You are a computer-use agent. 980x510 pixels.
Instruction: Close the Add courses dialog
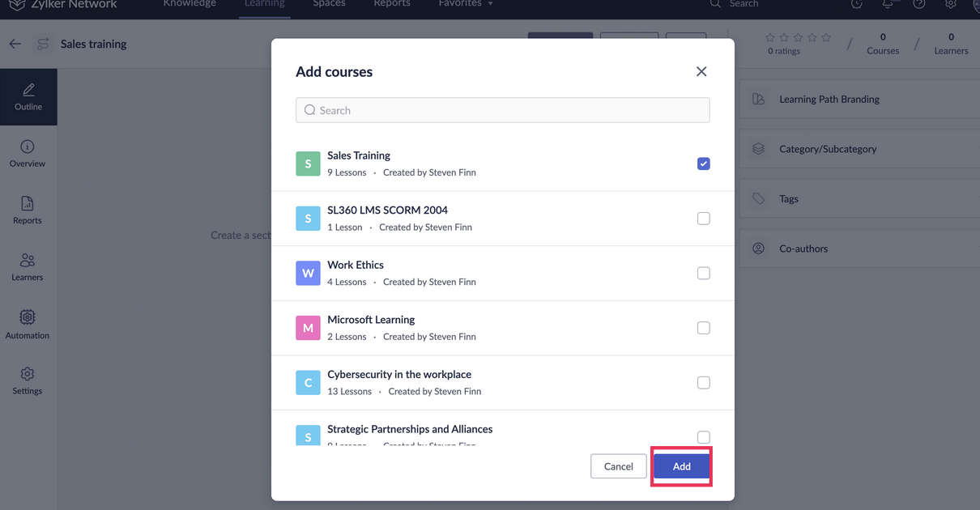pos(701,72)
